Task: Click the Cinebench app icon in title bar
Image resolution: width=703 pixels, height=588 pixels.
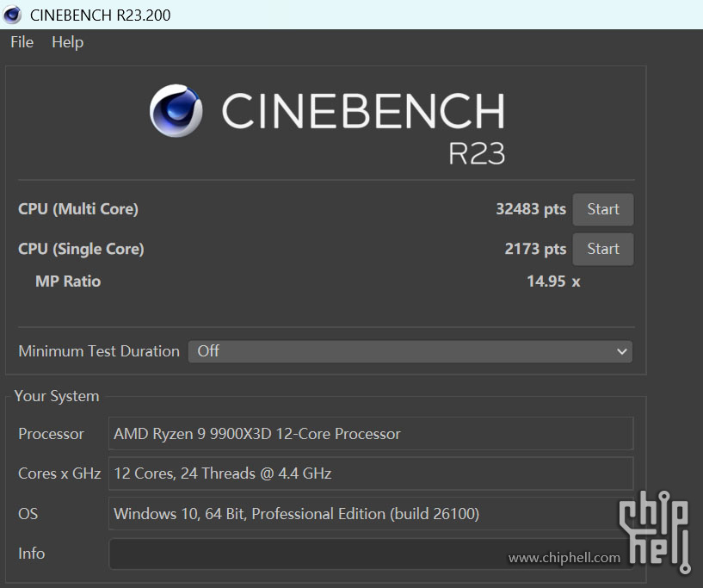Action: click(x=12, y=15)
